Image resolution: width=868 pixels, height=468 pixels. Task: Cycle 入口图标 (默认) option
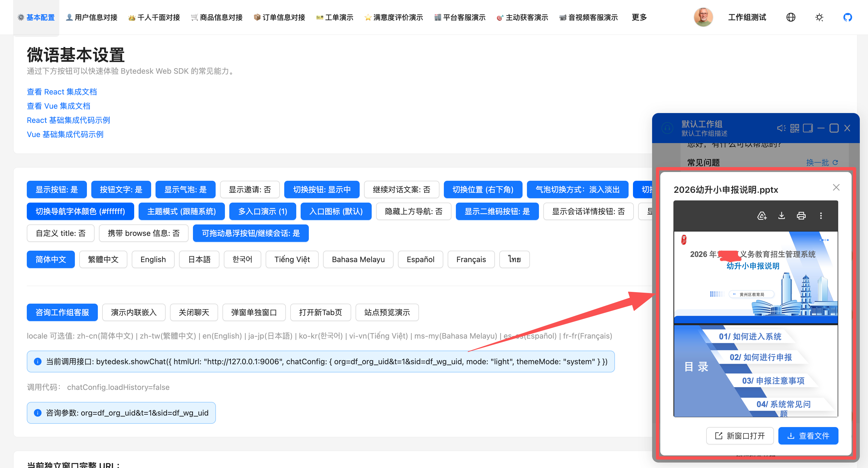click(x=336, y=211)
